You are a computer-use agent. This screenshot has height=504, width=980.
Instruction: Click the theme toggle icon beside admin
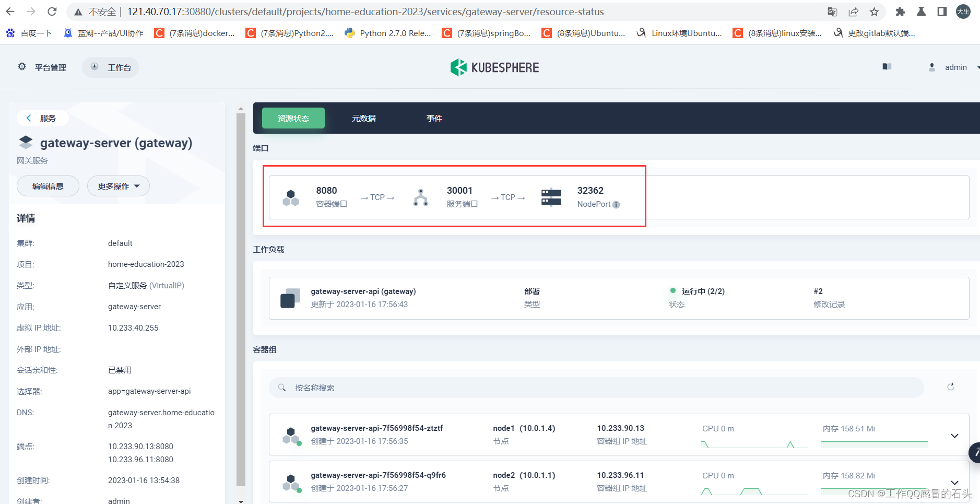click(887, 67)
